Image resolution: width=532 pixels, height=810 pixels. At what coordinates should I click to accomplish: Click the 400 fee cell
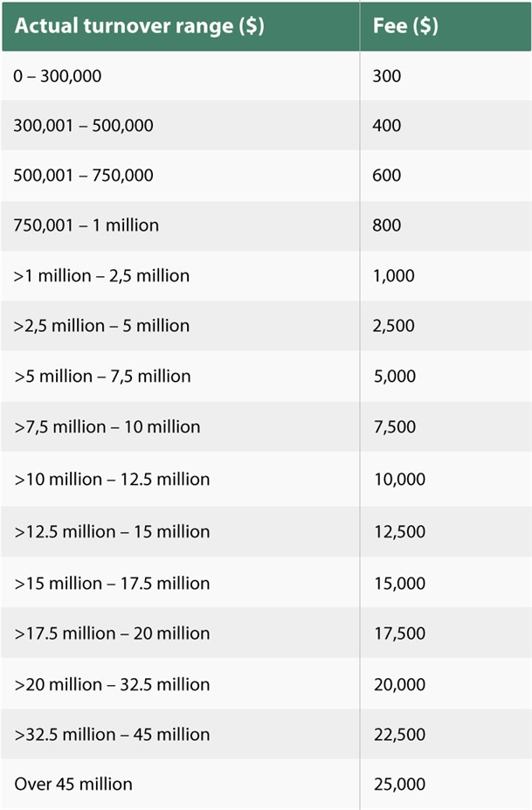(x=387, y=126)
